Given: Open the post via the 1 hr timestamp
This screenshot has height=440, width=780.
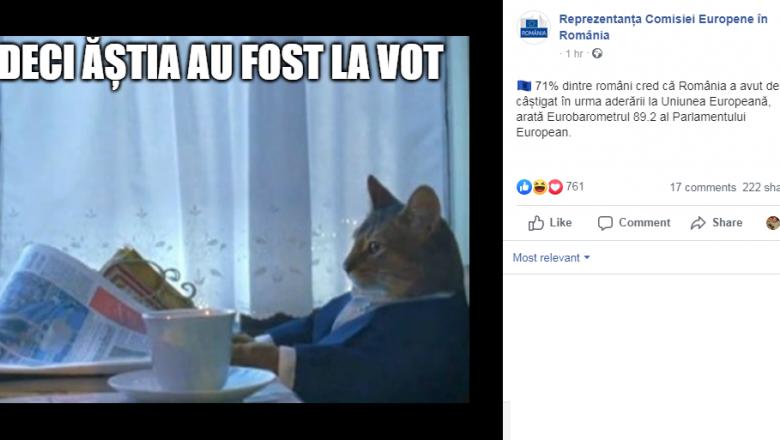Looking at the screenshot, I should [574, 54].
